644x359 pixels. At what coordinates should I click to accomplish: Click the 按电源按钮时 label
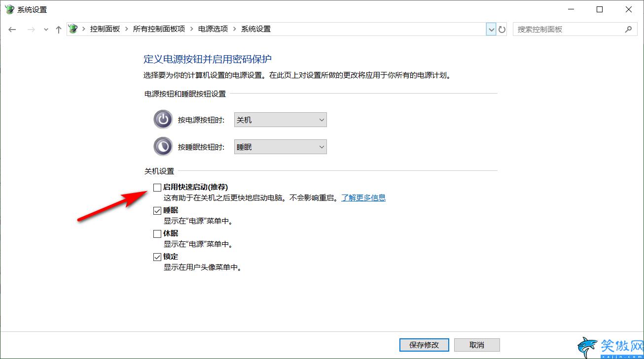[x=201, y=120]
